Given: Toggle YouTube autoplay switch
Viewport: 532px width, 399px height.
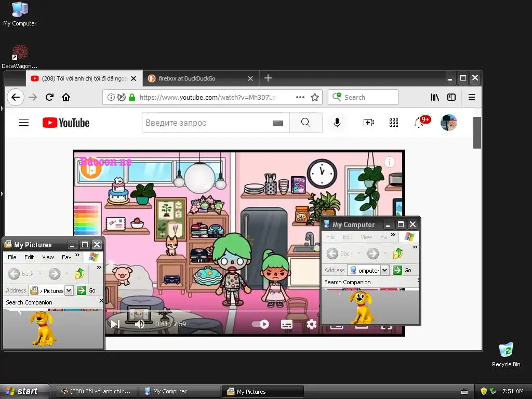Looking at the screenshot, I should click(x=261, y=324).
